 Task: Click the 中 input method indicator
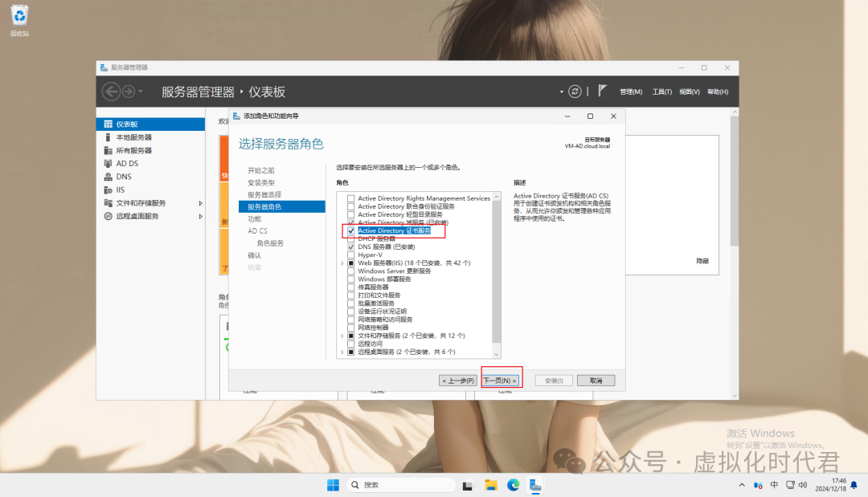tap(774, 485)
